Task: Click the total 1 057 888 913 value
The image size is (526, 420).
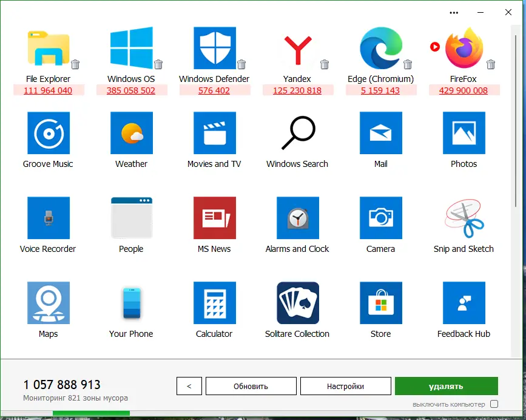Action: click(62, 384)
